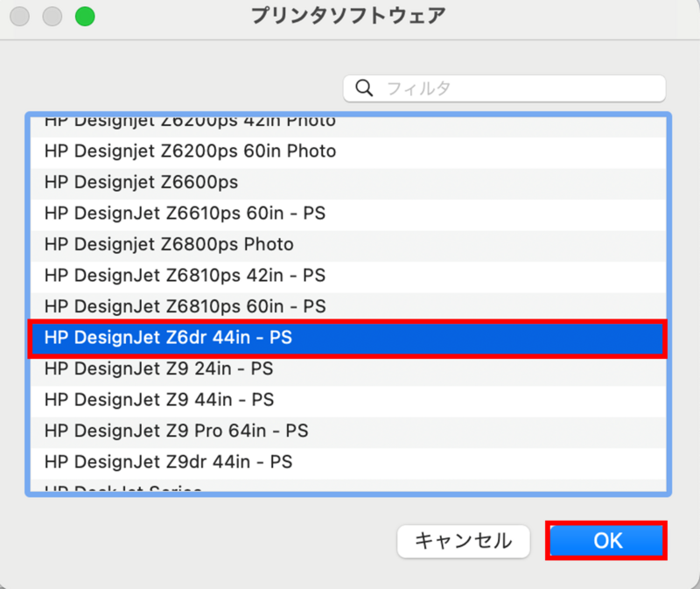700x589 pixels.
Task: Click the Filter search input field
Action: pos(516,88)
